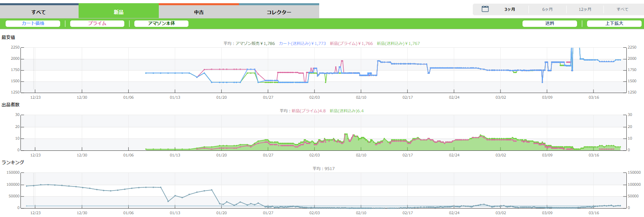Select the 12ヶ月 time range

click(x=585, y=9)
